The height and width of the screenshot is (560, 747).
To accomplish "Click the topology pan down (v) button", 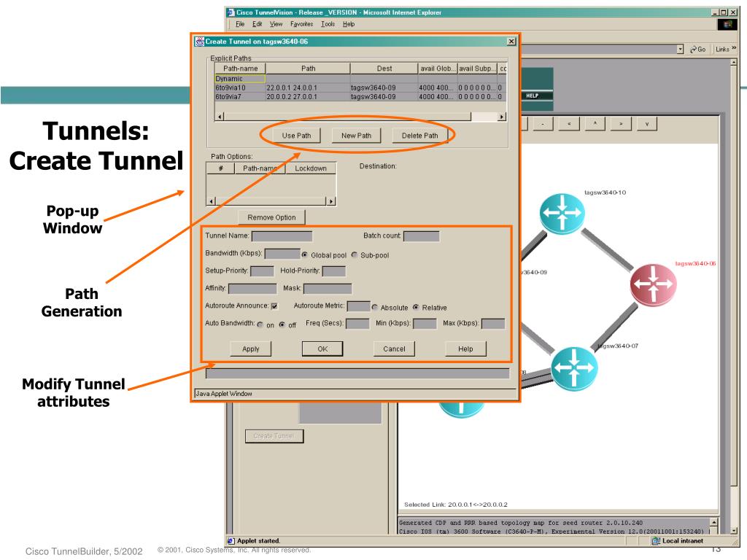I will point(647,124).
